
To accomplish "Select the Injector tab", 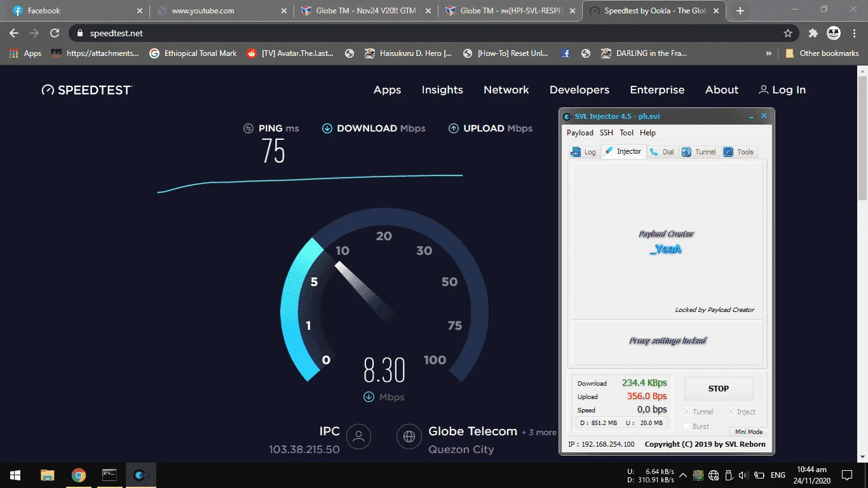I will pos(623,151).
